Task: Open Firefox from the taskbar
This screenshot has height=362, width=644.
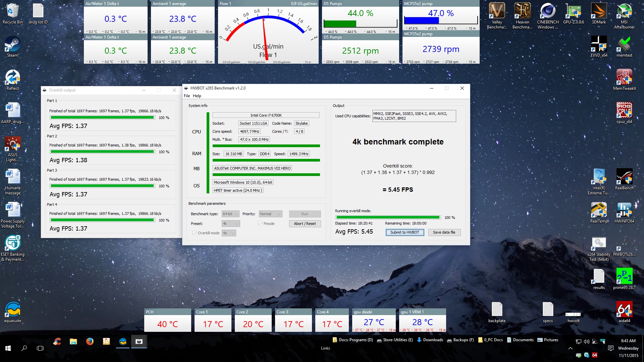Action: (90, 341)
